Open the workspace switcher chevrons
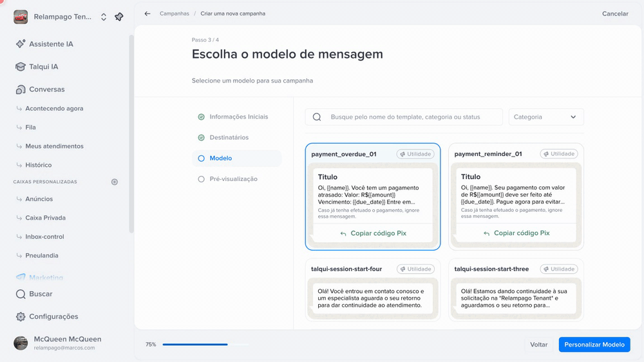The height and width of the screenshot is (362, 644). point(104,17)
